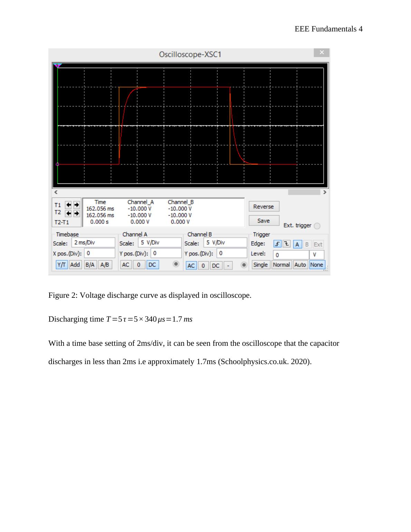Move cursor T2 left with arrow
Viewport: 411px width, 532px height.
68,213
